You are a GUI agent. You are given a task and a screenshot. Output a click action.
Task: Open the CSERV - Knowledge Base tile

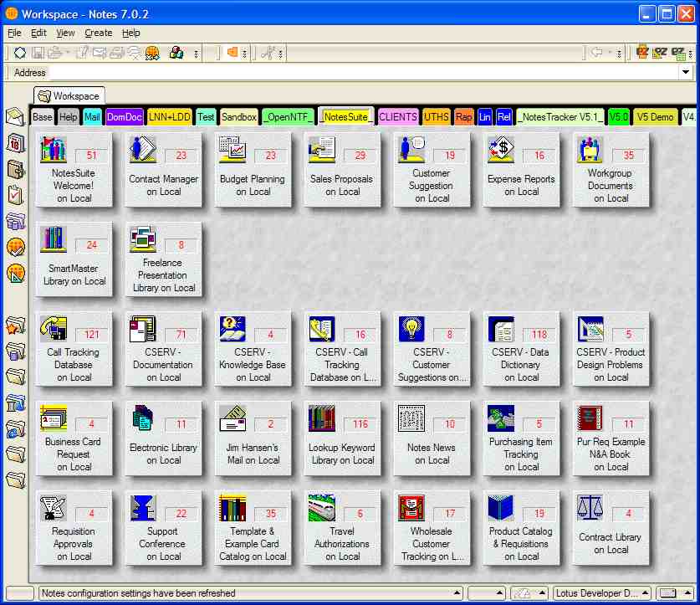(x=253, y=348)
